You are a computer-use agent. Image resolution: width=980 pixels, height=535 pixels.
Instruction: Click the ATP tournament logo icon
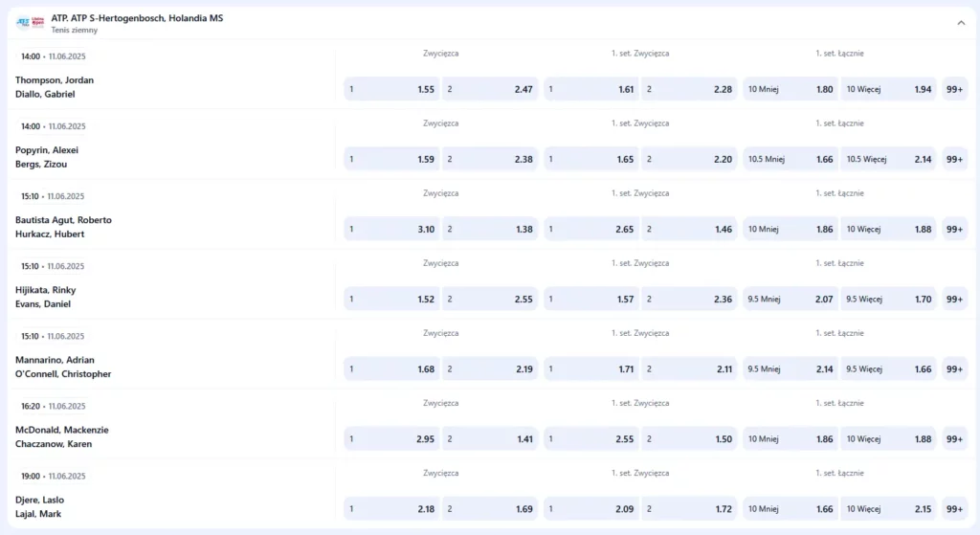(x=31, y=22)
